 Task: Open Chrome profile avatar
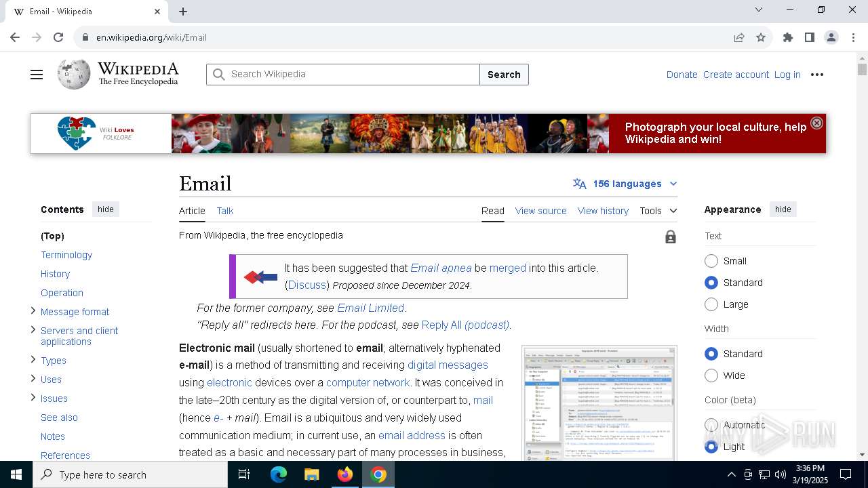tap(831, 37)
